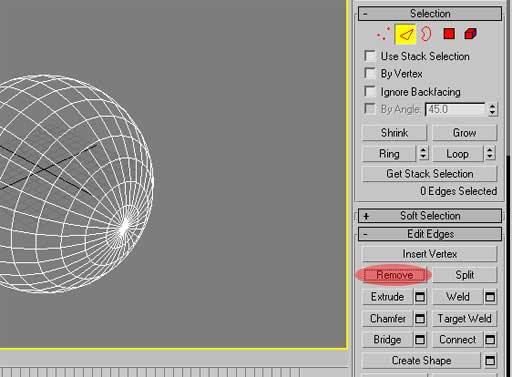Select the Edge sub-object level icon
Screen dimensions: 512x377
coord(405,34)
